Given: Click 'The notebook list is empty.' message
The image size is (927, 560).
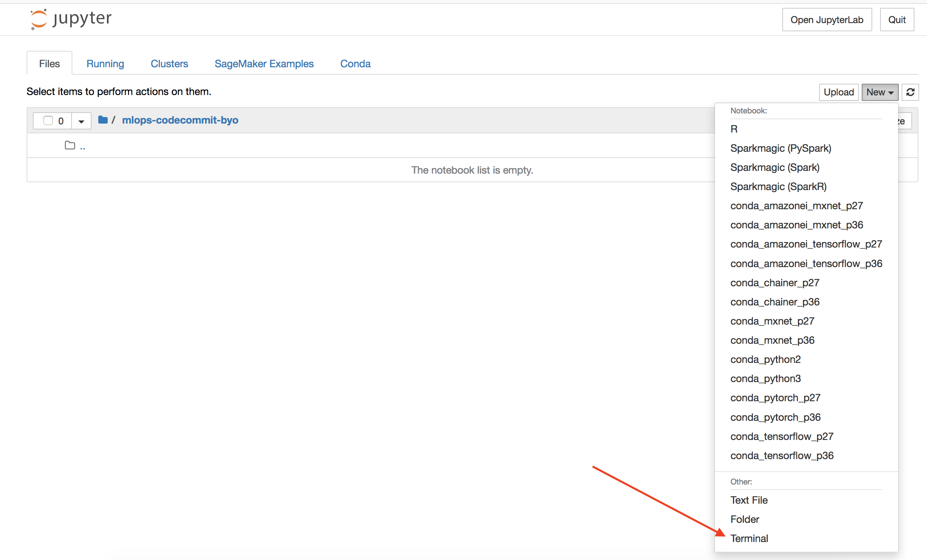Looking at the screenshot, I should click(472, 170).
